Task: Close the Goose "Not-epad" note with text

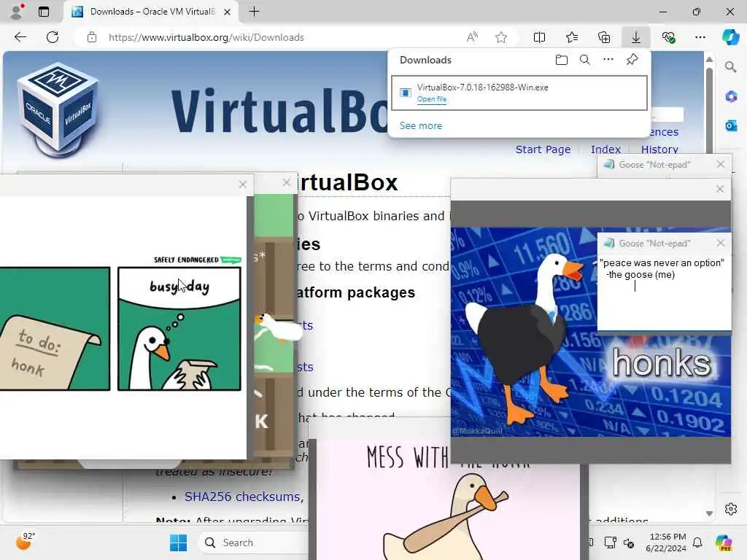Action: 721,244
